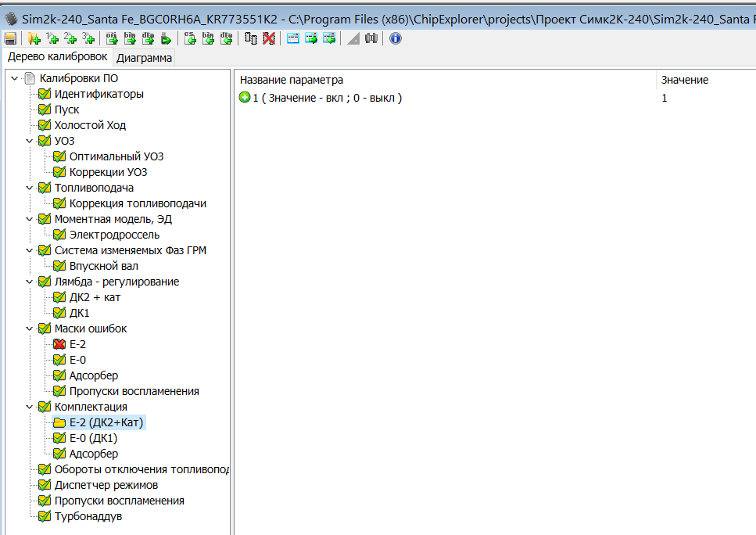Switch to the Диаграмма tab

145,57
